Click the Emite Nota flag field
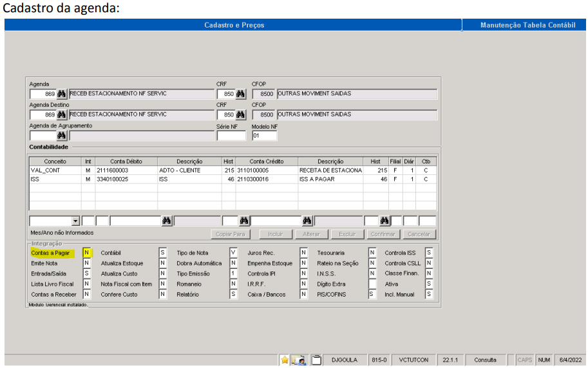 pyautogui.click(x=87, y=263)
